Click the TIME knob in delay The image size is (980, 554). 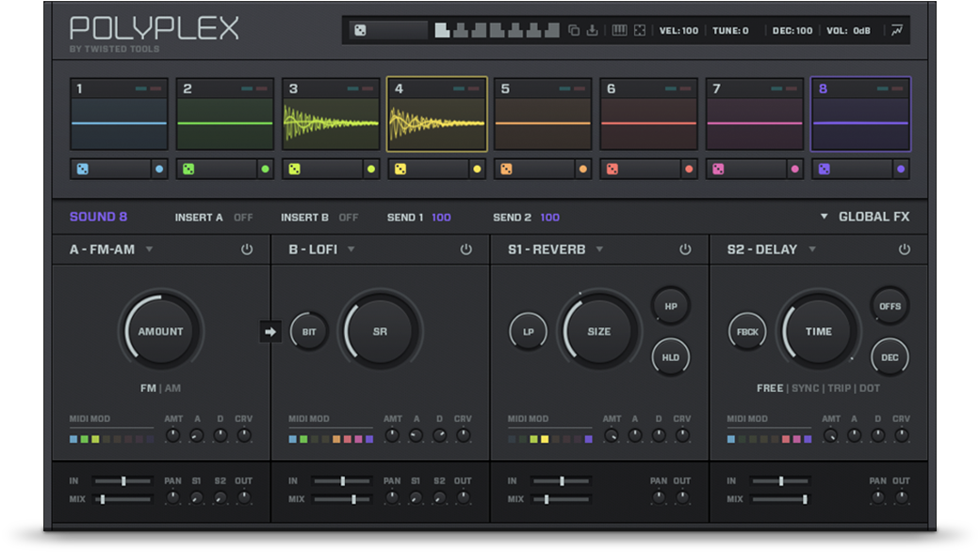[818, 331]
